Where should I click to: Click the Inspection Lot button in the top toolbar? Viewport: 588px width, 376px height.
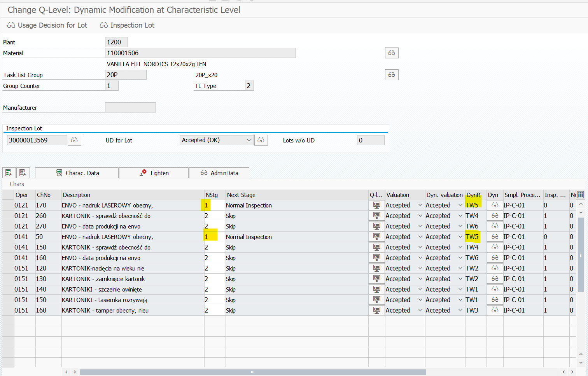127,25
